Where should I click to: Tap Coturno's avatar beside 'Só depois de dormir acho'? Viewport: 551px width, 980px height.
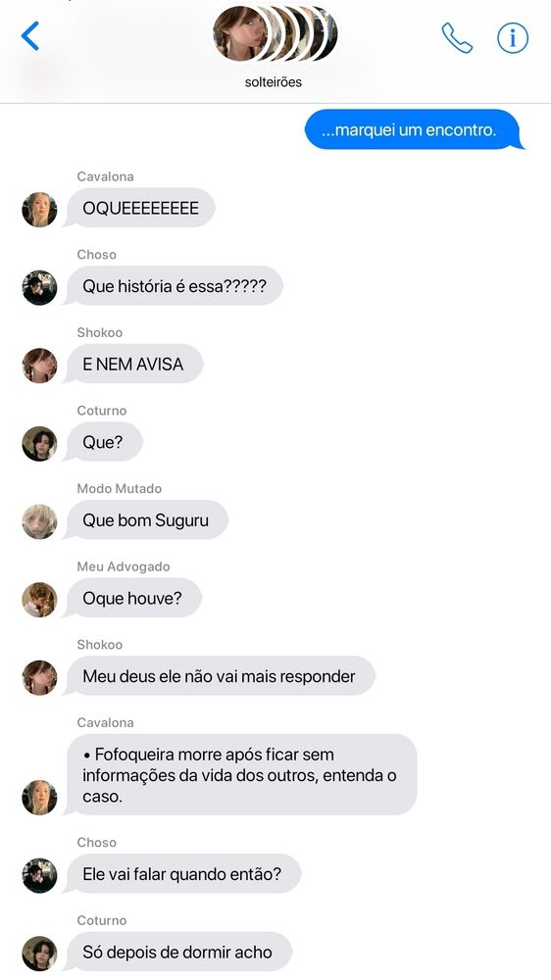39,954
